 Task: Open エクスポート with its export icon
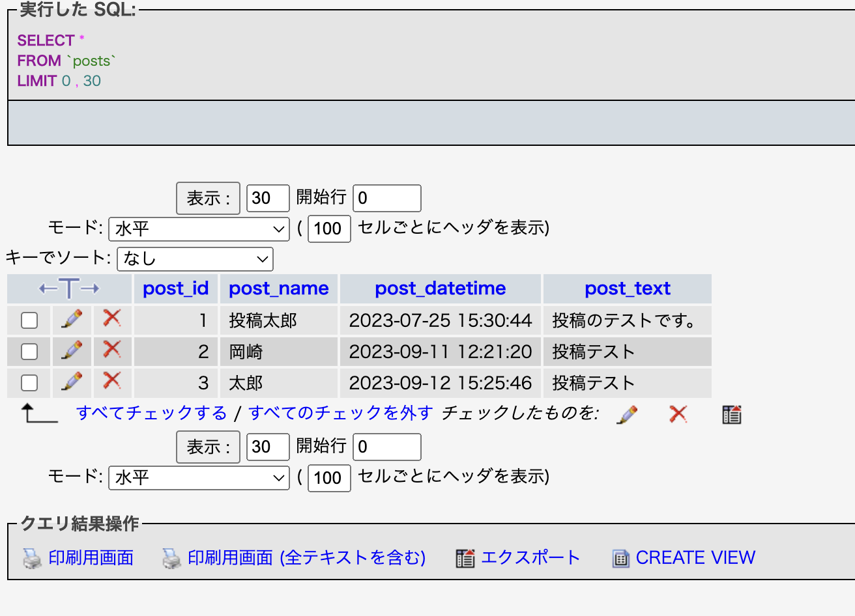(x=465, y=557)
